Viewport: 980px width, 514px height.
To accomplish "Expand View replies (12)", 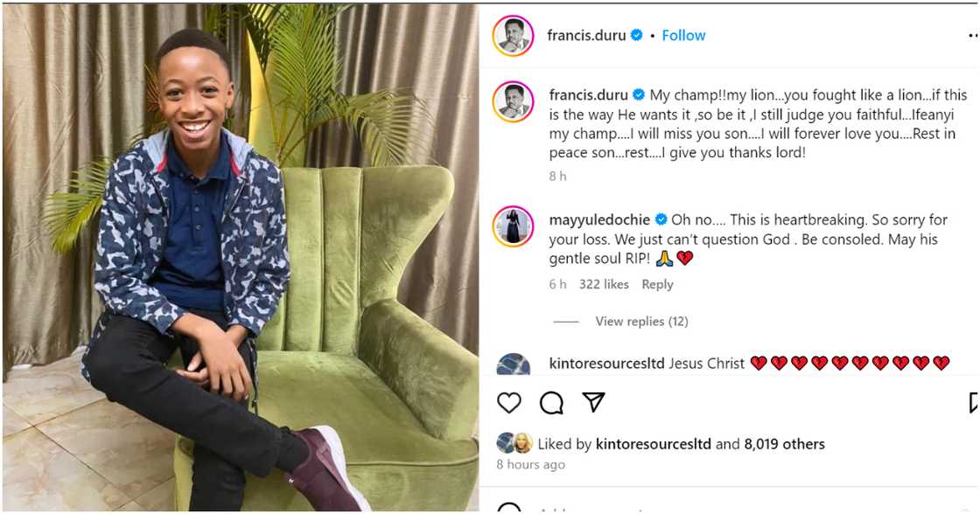I will 641,322.
